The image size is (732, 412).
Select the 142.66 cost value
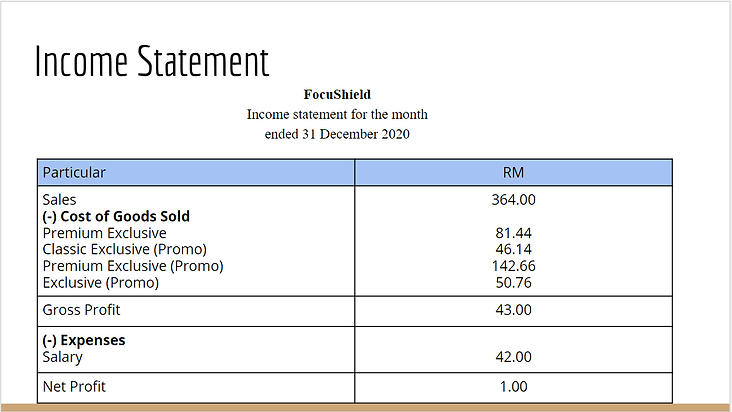[514, 266]
